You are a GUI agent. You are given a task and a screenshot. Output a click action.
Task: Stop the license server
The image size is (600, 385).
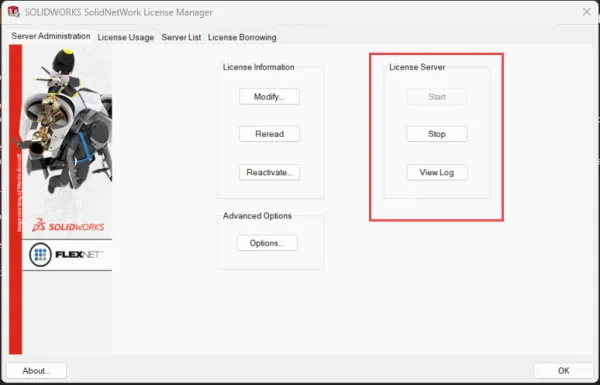pyautogui.click(x=437, y=134)
